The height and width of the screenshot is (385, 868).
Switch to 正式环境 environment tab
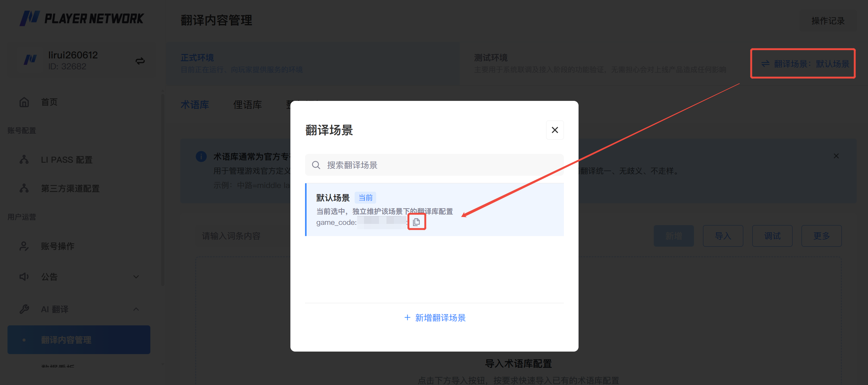coord(313,63)
